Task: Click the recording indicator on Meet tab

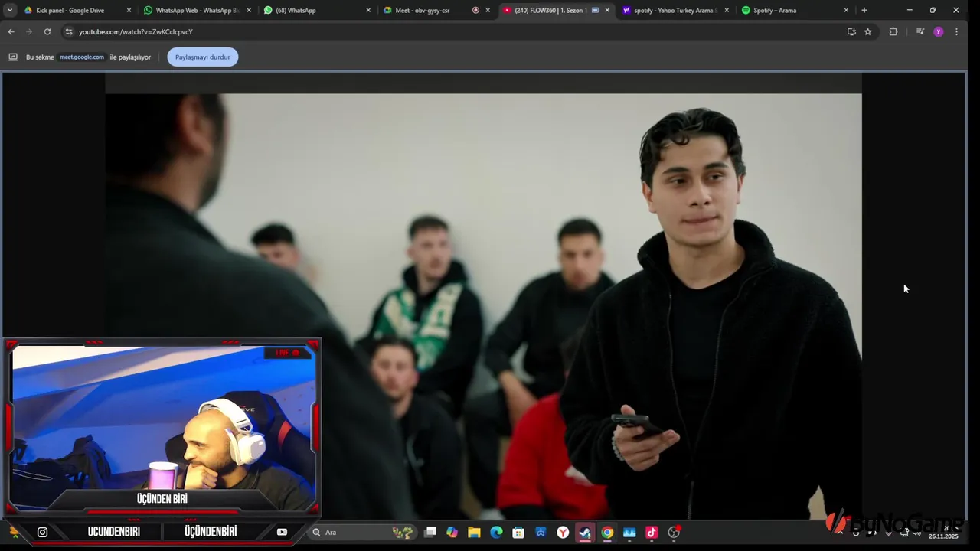Action: (475, 10)
